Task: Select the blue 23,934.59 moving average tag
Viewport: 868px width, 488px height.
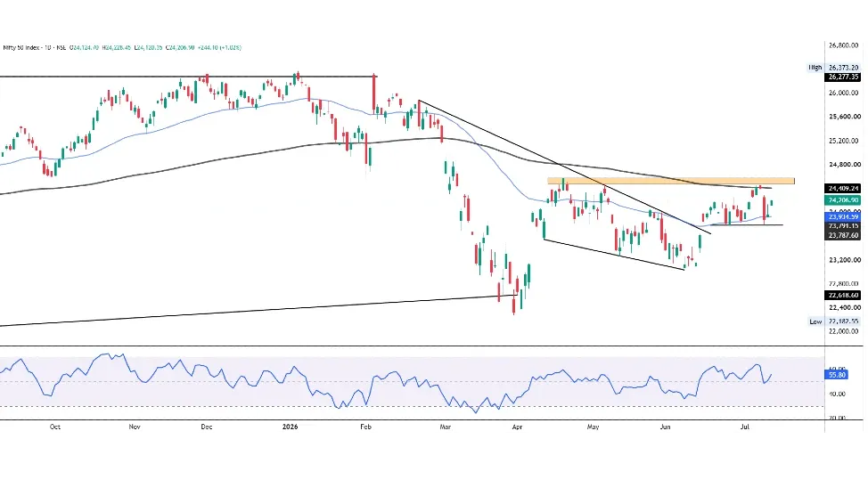Action: click(x=843, y=217)
